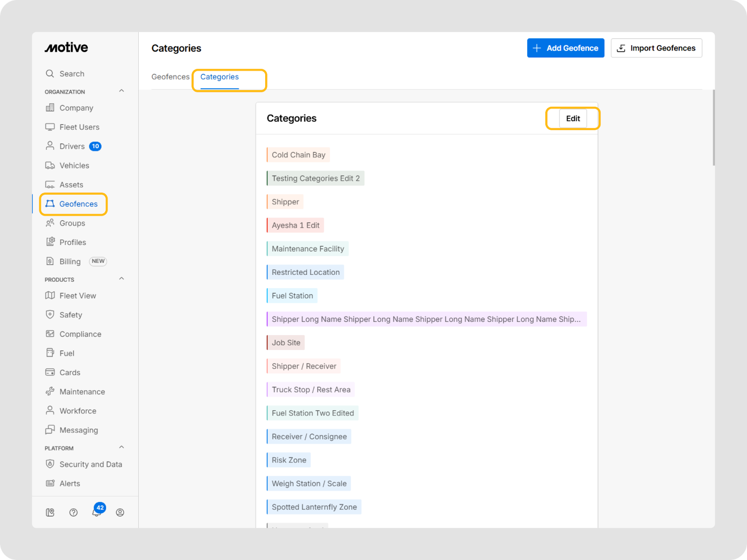This screenshot has width=747, height=560.
Task: Click the Messaging chat icon
Action: point(50,430)
